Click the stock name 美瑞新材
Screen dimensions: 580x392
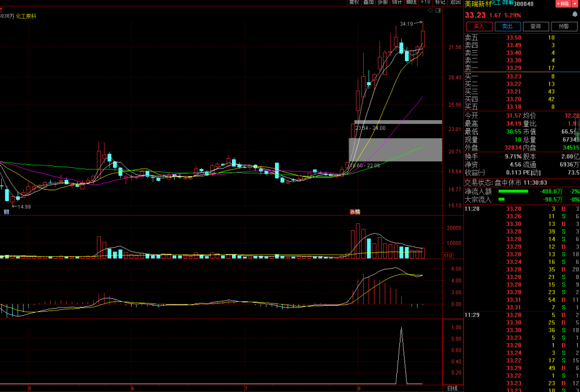tap(478, 4)
